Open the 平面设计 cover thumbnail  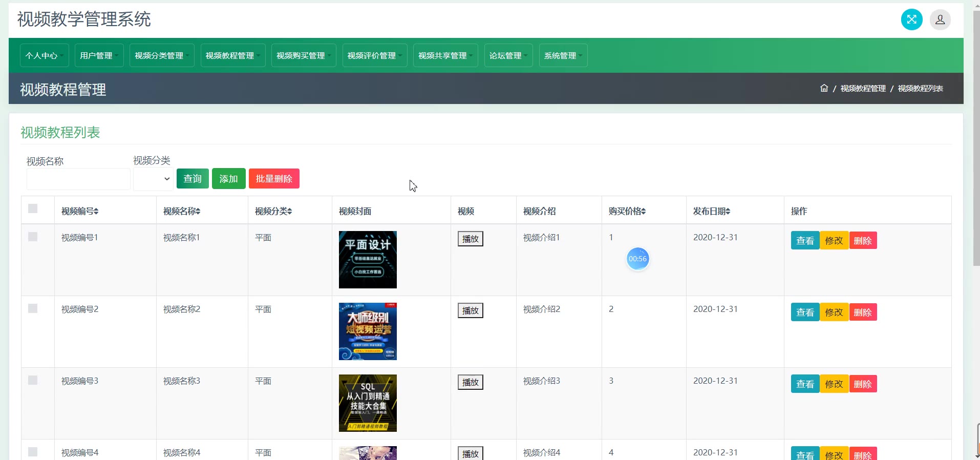(368, 260)
